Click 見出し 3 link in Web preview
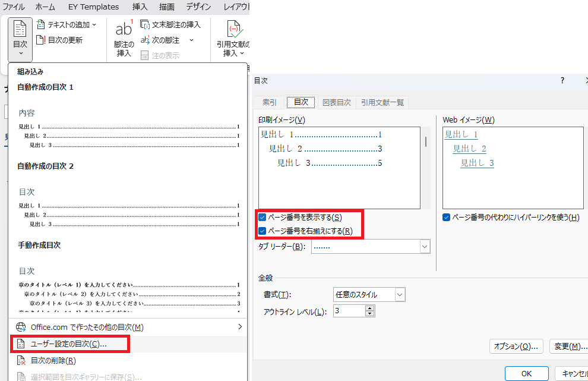 pos(478,163)
